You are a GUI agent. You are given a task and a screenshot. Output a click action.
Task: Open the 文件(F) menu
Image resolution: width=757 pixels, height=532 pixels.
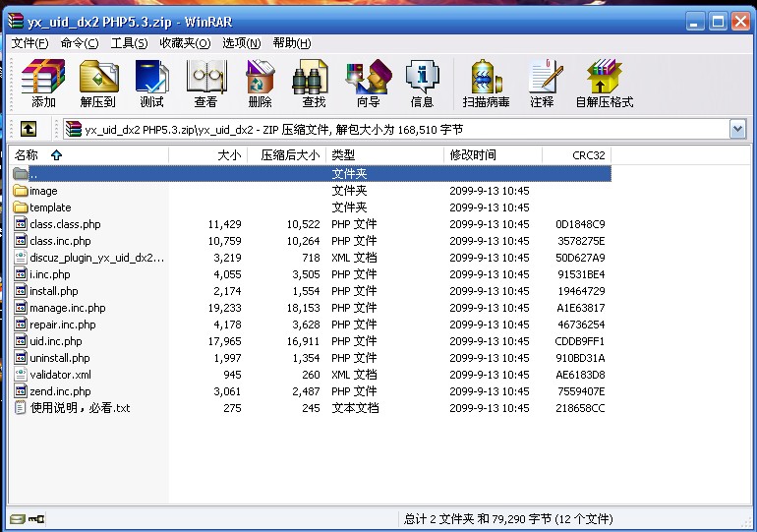(x=29, y=43)
